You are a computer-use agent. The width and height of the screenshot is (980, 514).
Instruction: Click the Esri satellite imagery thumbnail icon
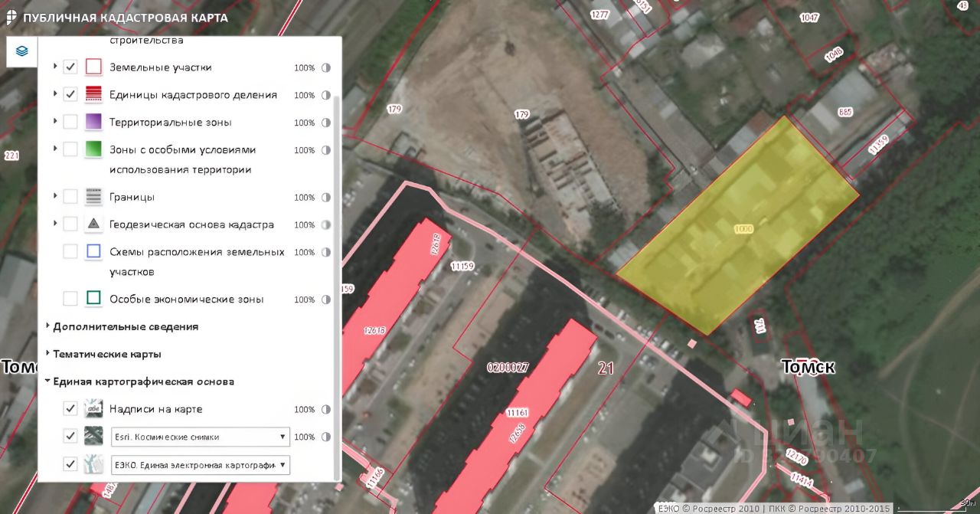pyautogui.click(x=93, y=437)
